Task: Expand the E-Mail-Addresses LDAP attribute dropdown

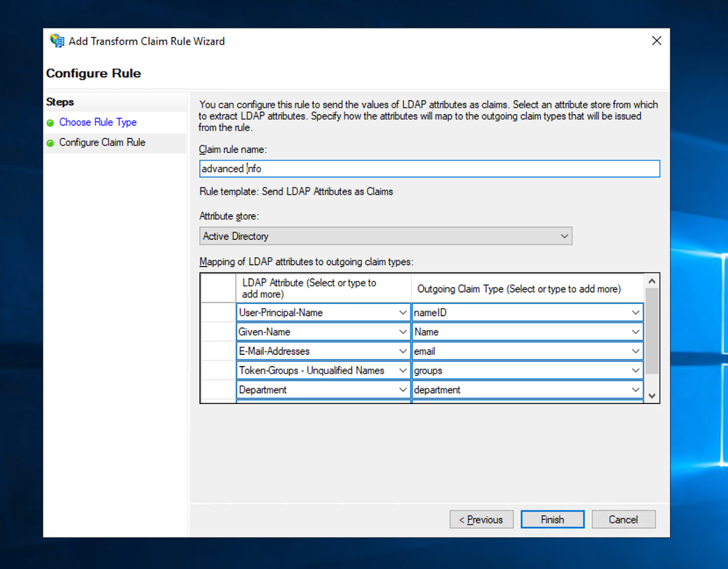Action: tap(403, 351)
